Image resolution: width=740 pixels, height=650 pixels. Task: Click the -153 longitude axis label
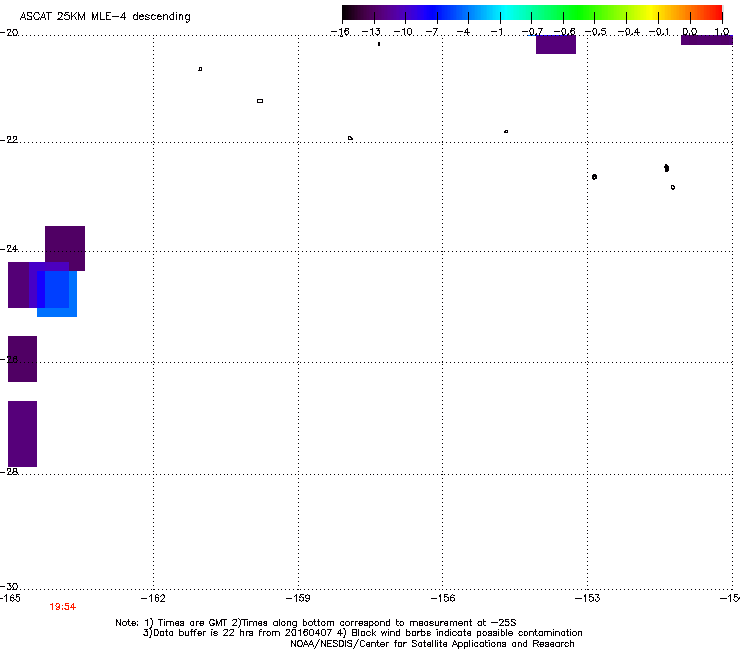point(588,598)
